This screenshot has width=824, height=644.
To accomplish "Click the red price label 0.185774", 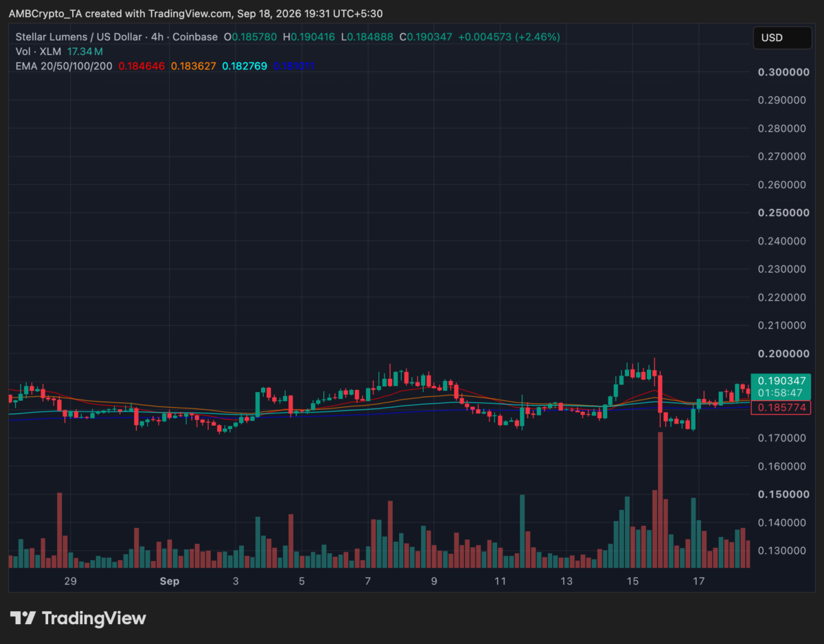I will [781, 407].
